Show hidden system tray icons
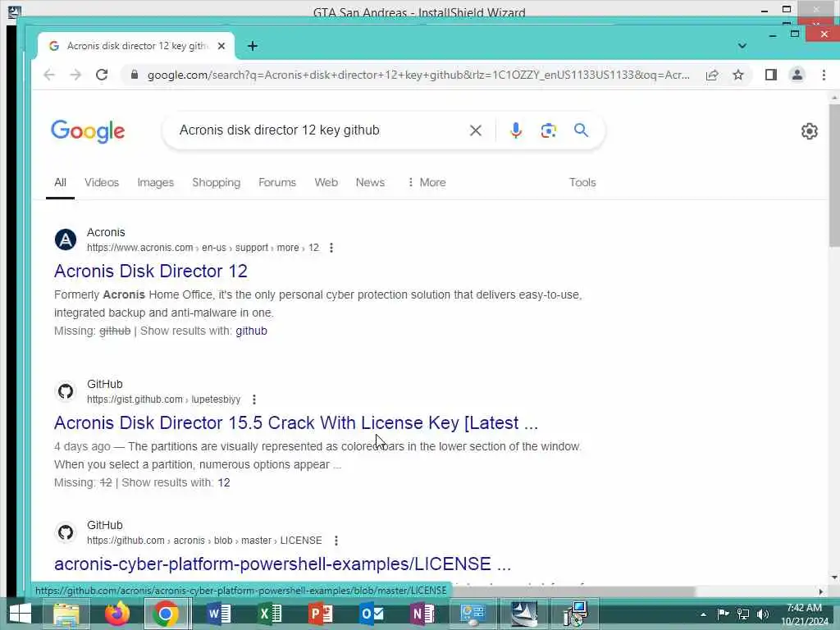Viewport: 840px width, 630px height. [703, 614]
